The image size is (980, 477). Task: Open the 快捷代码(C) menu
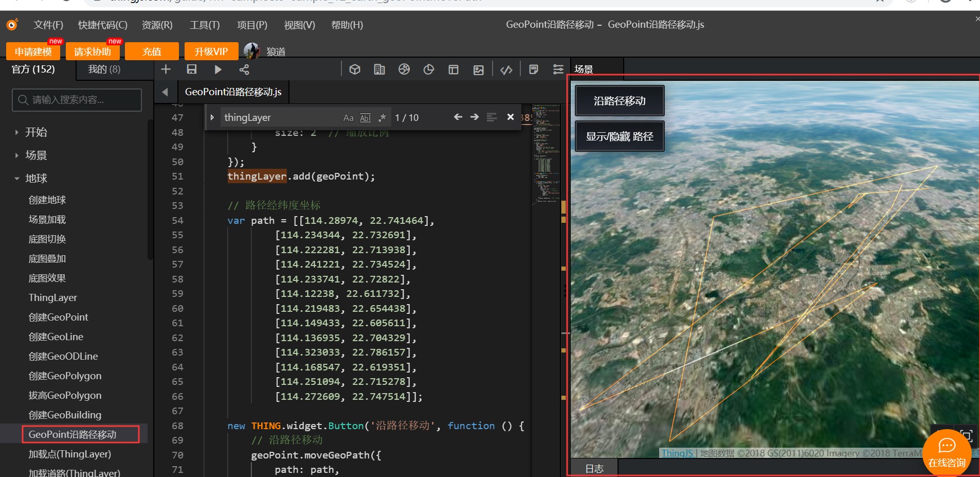(x=103, y=25)
